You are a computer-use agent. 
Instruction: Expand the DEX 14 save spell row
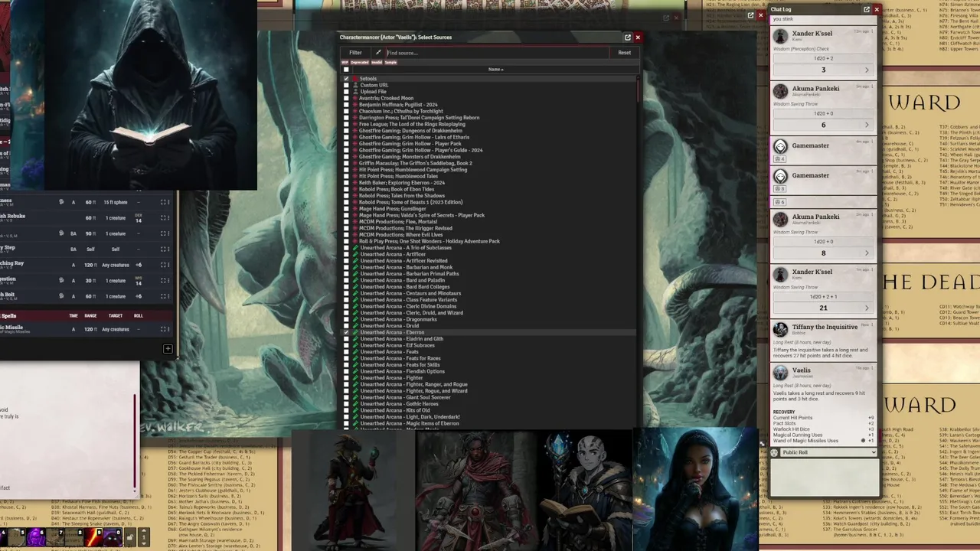pyautogui.click(x=162, y=218)
